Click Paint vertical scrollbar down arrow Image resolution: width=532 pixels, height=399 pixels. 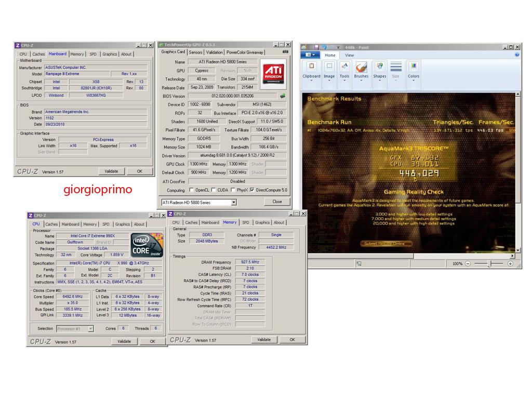click(518, 250)
